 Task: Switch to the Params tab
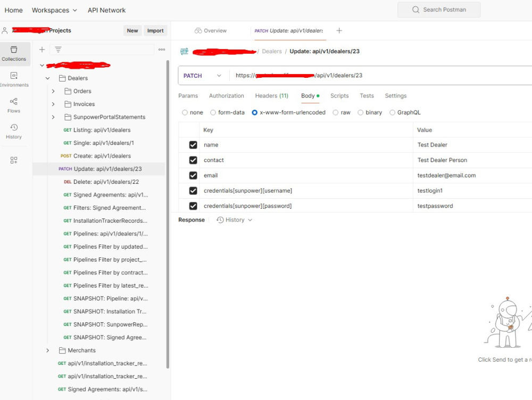pyautogui.click(x=188, y=96)
